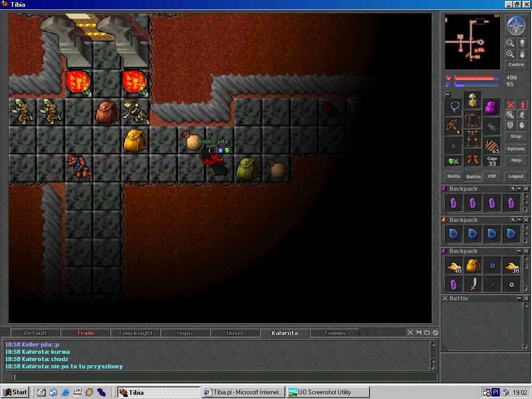The height and width of the screenshot is (399, 532).
Task: Toggle the VIP list window
Action: tap(492, 176)
